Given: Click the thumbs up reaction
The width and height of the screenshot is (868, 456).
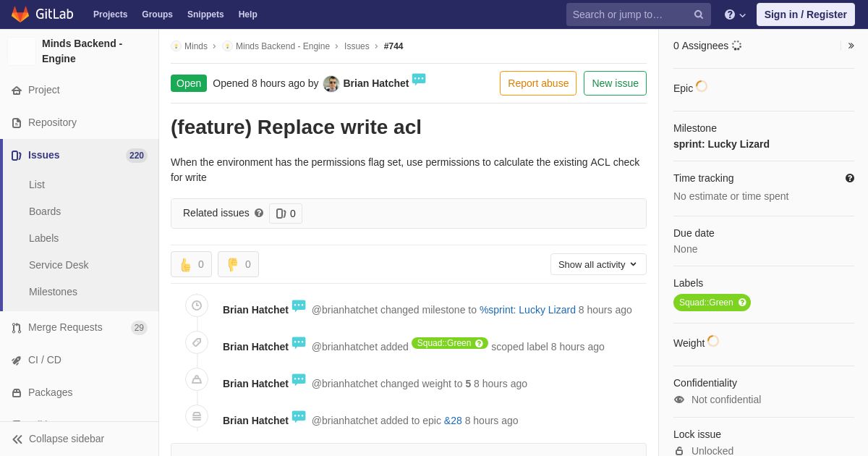Looking at the screenshot, I should tap(191, 264).
